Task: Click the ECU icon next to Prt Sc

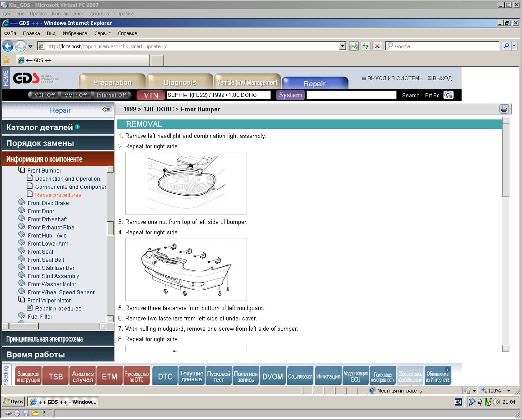Action: 449,95
